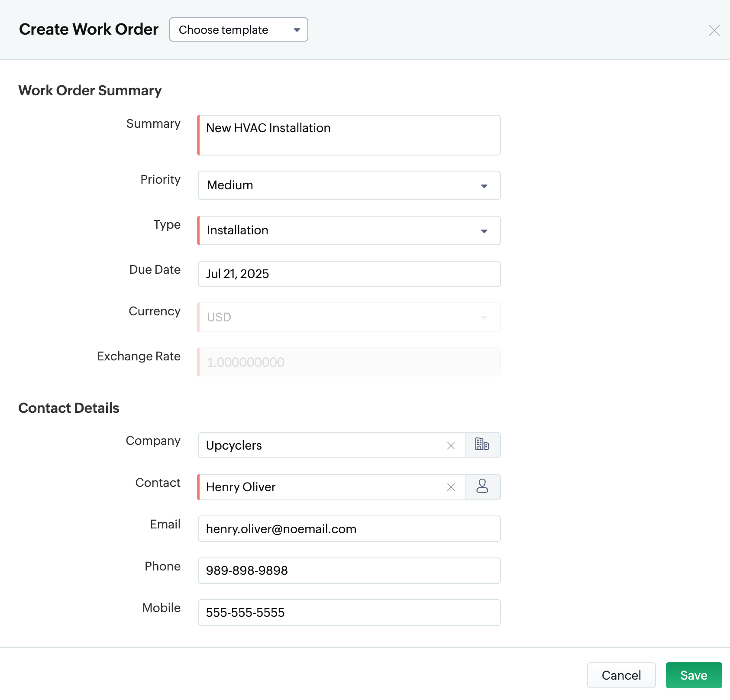Close the Create Work Order dialog
This screenshot has height=700, width=730.
714,30
